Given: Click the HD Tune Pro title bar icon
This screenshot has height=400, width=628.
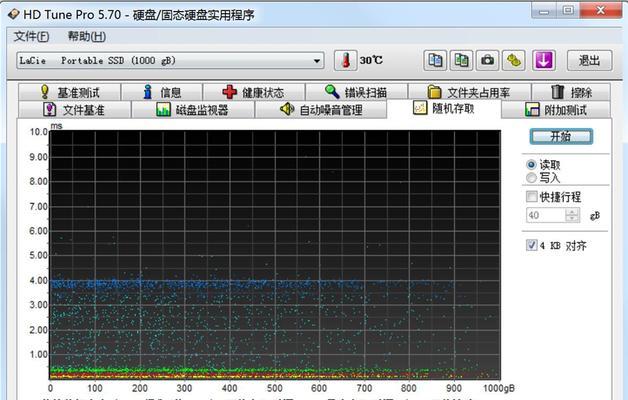Looking at the screenshot, I should click(x=14, y=14).
